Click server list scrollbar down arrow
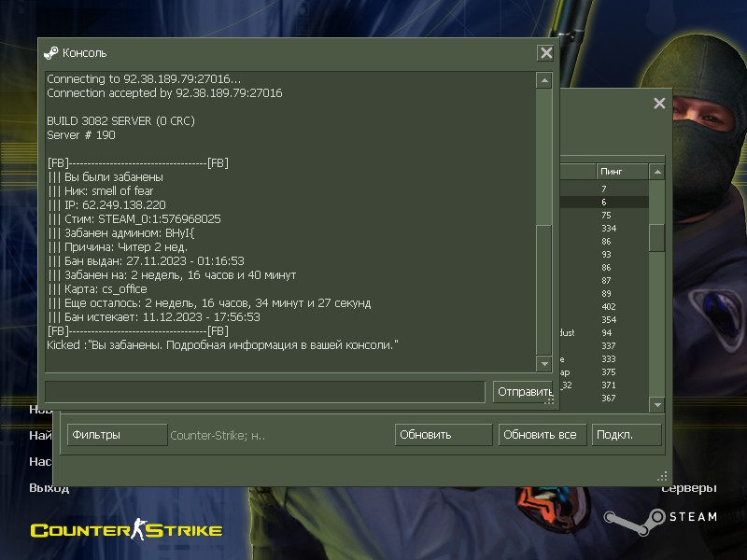 tap(657, 405)
